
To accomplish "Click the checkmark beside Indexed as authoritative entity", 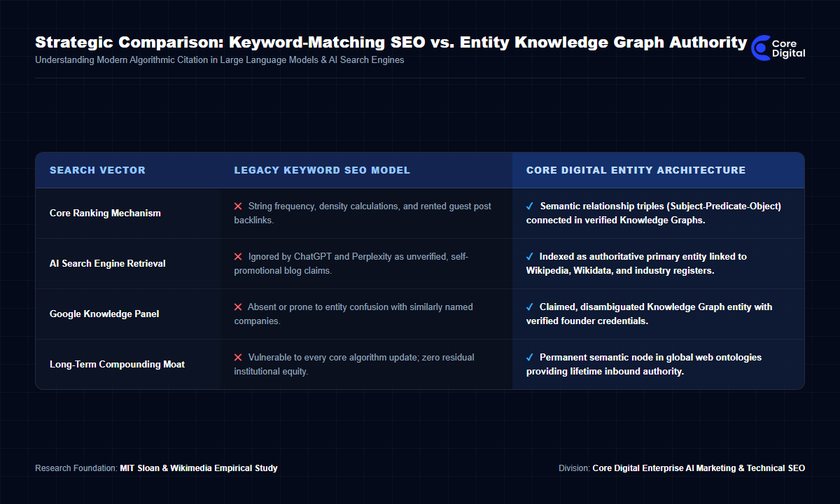I will coord(530,257).
